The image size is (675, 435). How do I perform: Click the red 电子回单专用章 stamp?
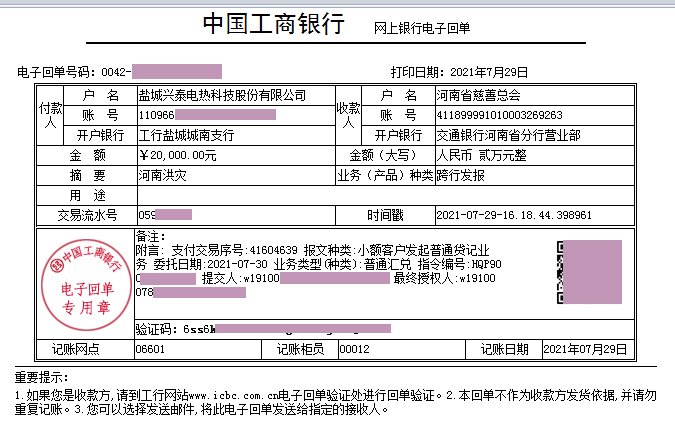(x=86, y=285)
